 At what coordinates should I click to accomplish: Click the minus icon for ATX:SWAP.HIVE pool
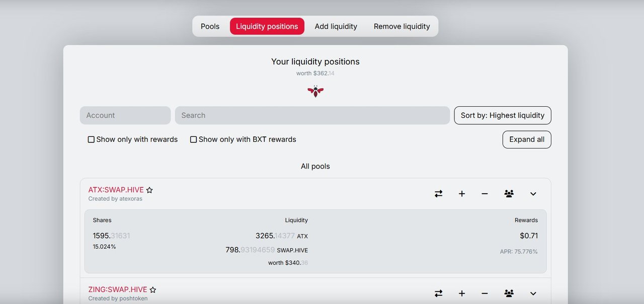tap(485, 194)
